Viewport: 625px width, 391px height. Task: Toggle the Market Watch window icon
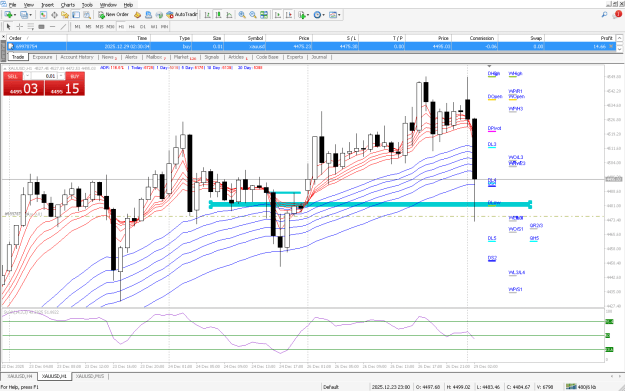pyautogui.click(x=43, y=15)
